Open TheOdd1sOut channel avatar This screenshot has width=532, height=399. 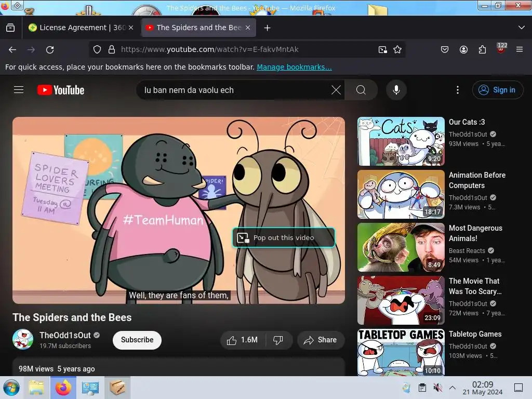click(23, 339)
